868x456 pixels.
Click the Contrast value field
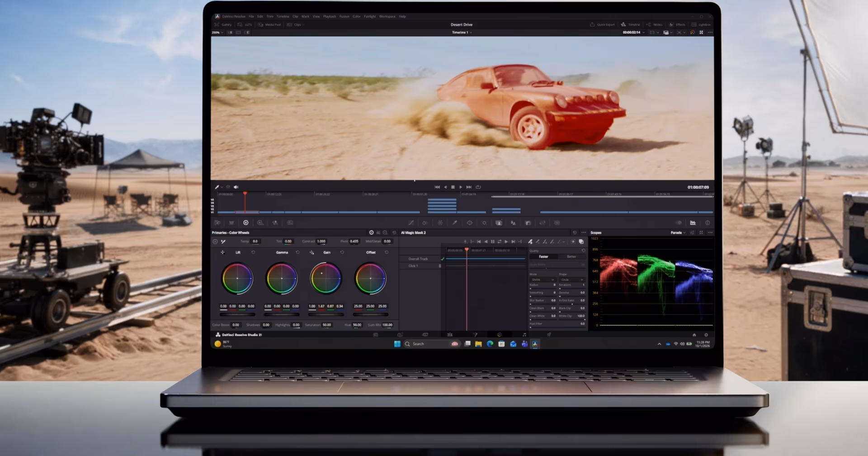click(321, 241)
